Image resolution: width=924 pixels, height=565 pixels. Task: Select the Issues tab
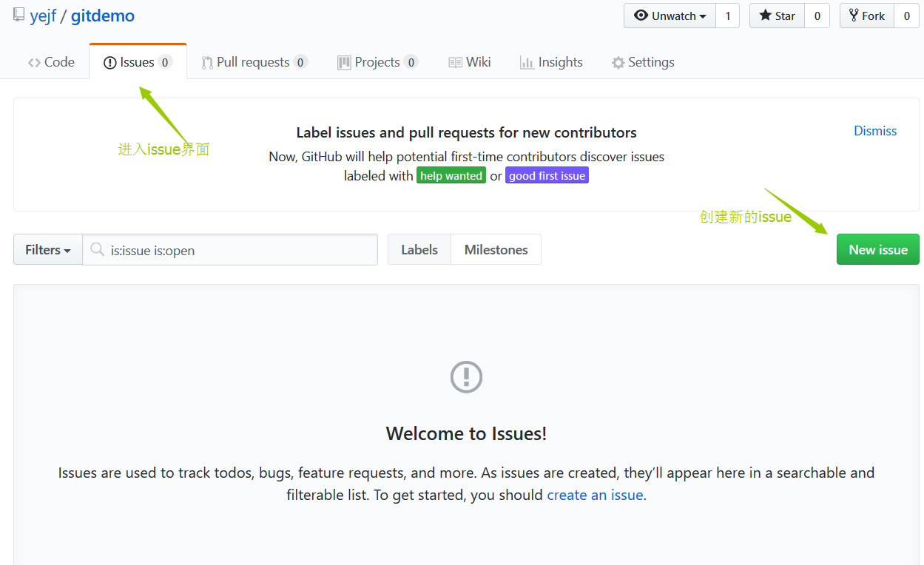pyautogui.click(x=138, y=62)
